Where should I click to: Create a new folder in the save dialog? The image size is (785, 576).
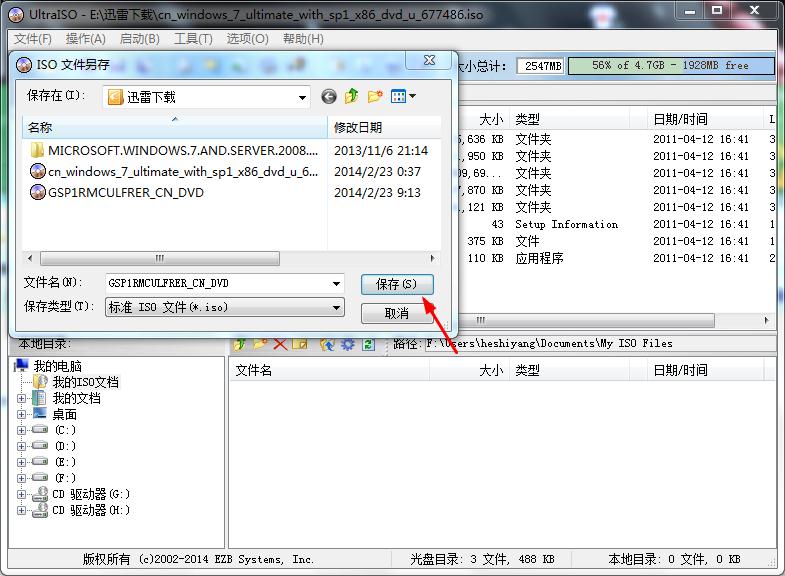click(x=375, y=96)
